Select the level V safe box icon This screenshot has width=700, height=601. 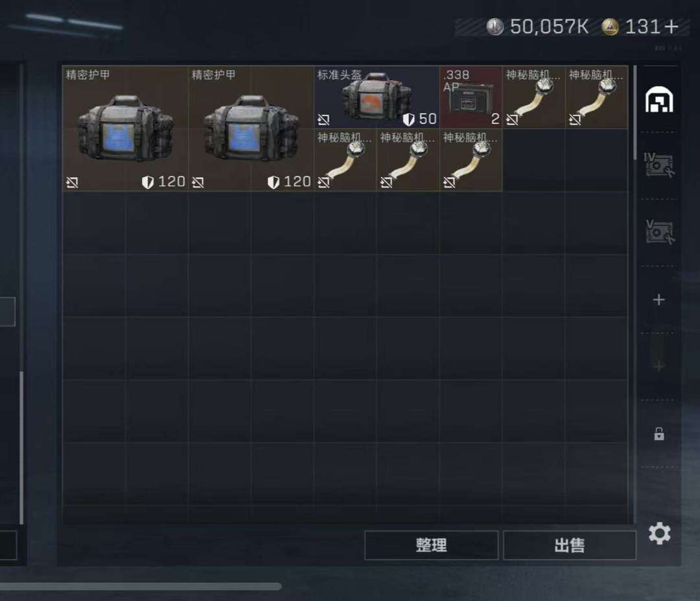pyautogui.click(x=659, y=232)
